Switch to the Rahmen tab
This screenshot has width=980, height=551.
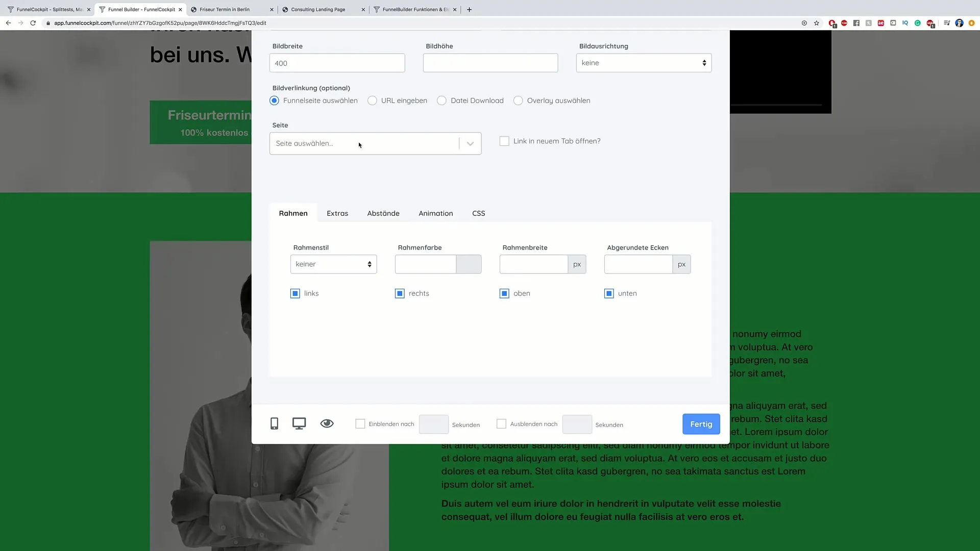coord(293,213)
